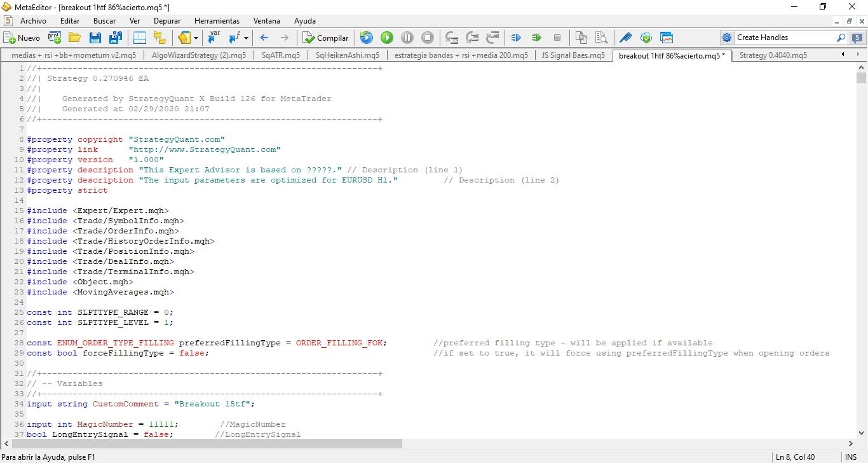Click ORDER_FILLING_FOK on line 28

(x=339, y=343)
